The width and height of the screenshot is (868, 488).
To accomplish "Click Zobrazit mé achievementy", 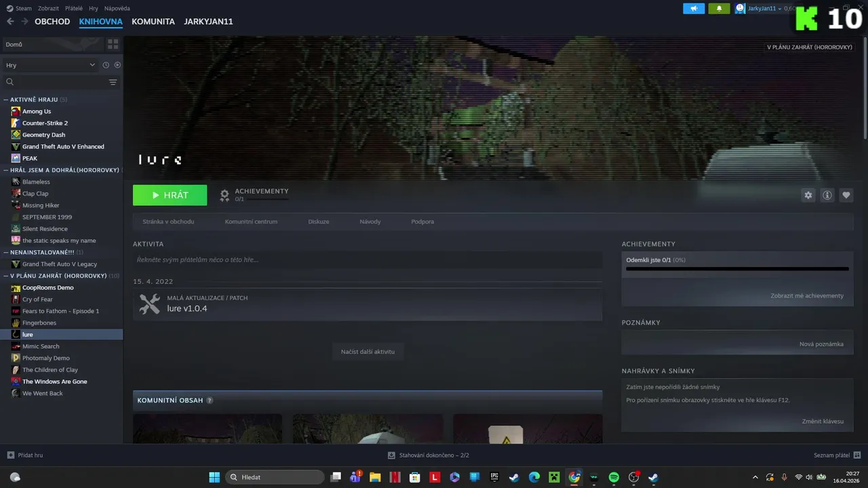I will coord(807,296).
